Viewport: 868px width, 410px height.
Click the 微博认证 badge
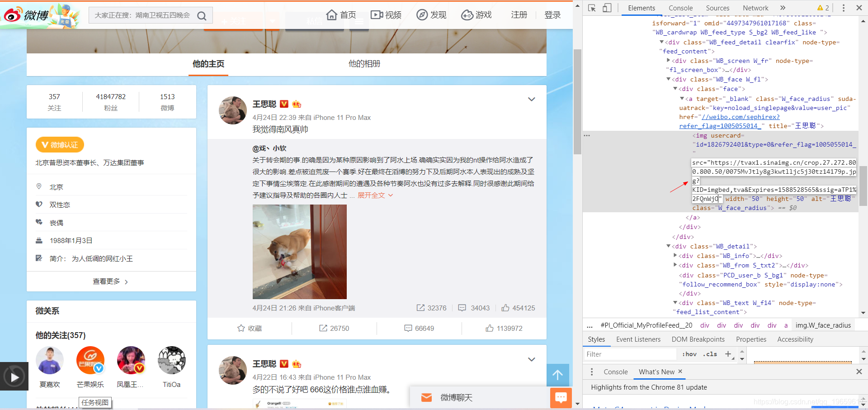pyautogui.click(x=60, y=145)
